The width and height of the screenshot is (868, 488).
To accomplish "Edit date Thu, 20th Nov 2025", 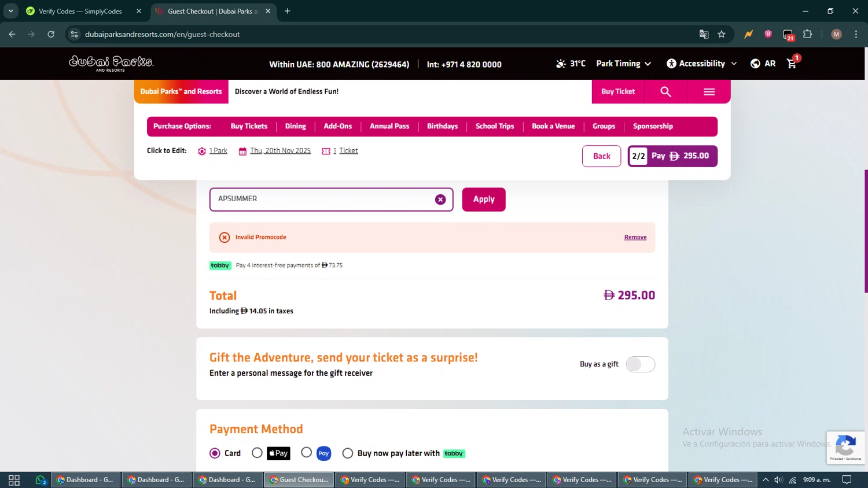I will (280, 151).
